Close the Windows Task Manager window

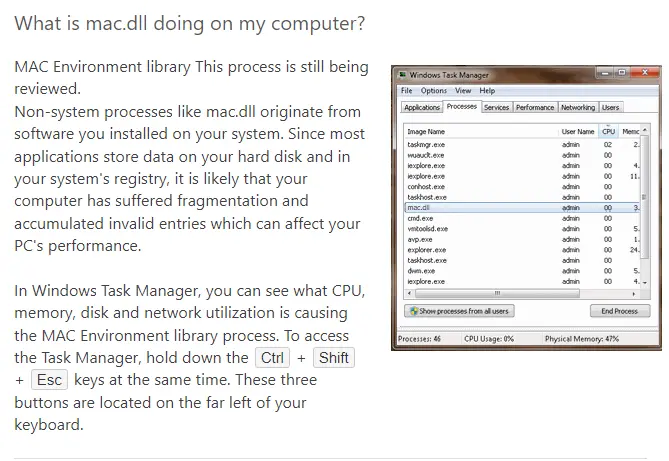(644, 73)
